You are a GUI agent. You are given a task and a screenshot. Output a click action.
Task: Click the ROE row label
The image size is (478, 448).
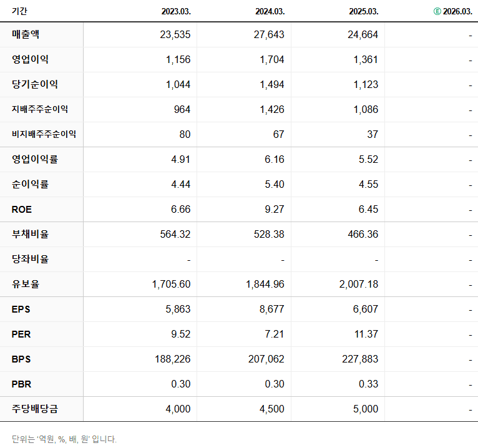[22, 210]
